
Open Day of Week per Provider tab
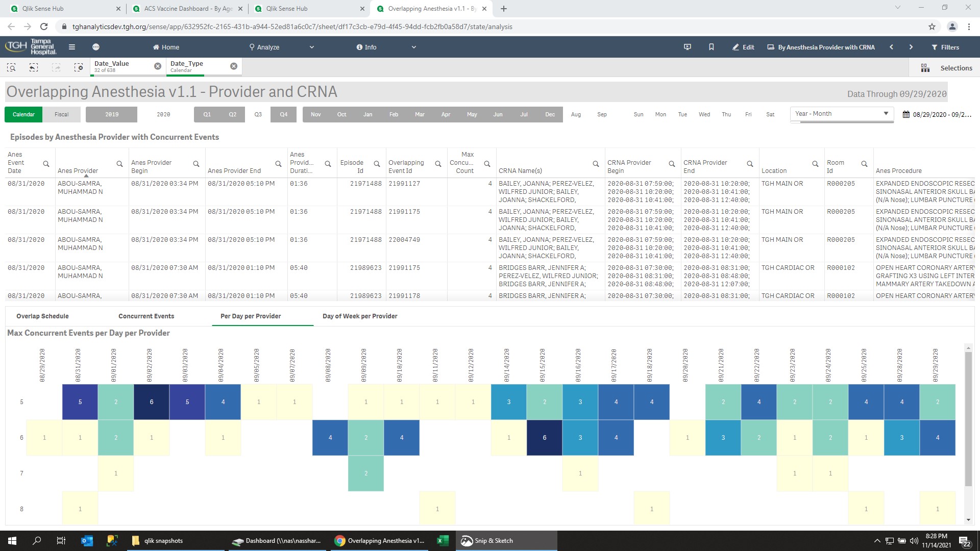[x=360, y=316]
